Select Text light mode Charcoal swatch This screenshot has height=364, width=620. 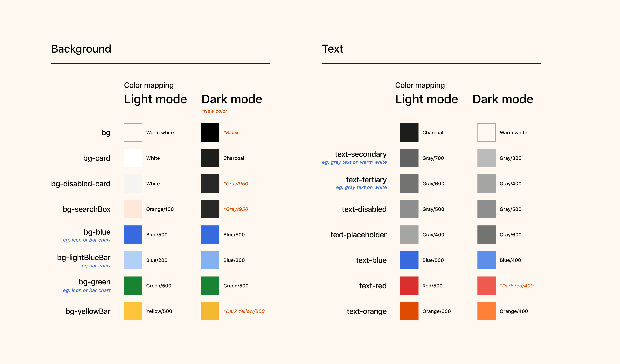point(409,132)
